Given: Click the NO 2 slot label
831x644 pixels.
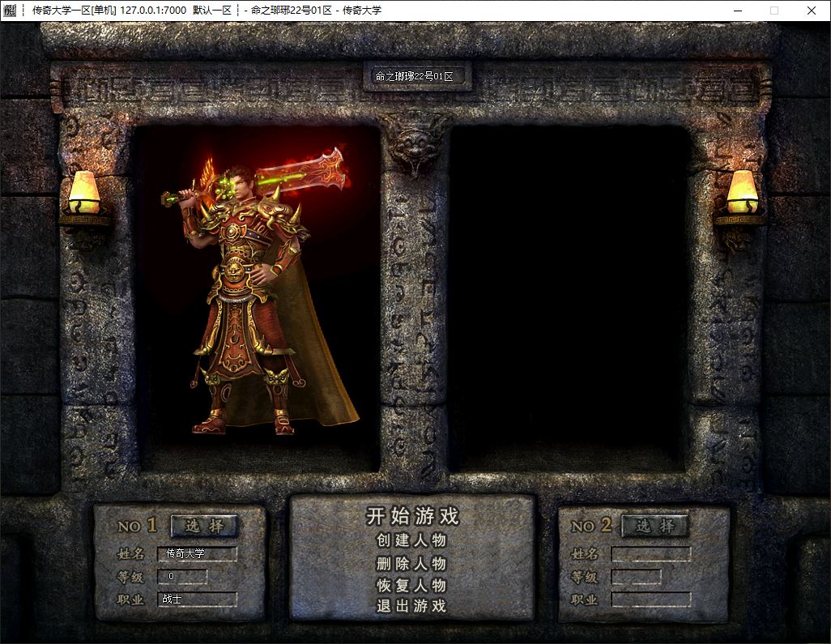Looking at the screenshot, I should [x=591, y=525].
